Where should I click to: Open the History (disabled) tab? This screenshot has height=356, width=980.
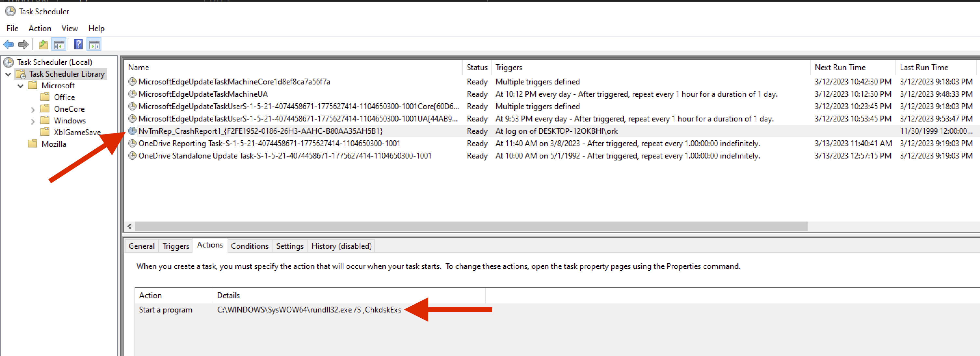341,246
